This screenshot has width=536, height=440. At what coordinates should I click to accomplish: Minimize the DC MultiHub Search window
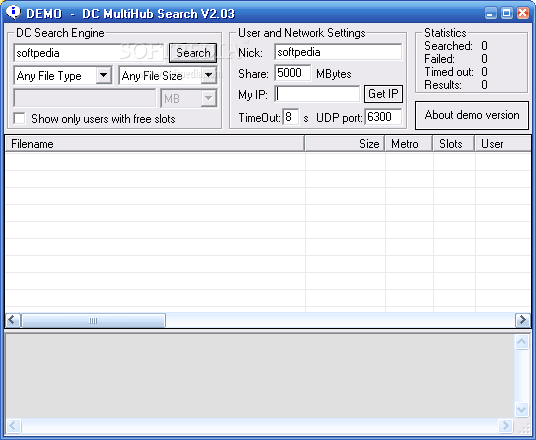(491, 13)
